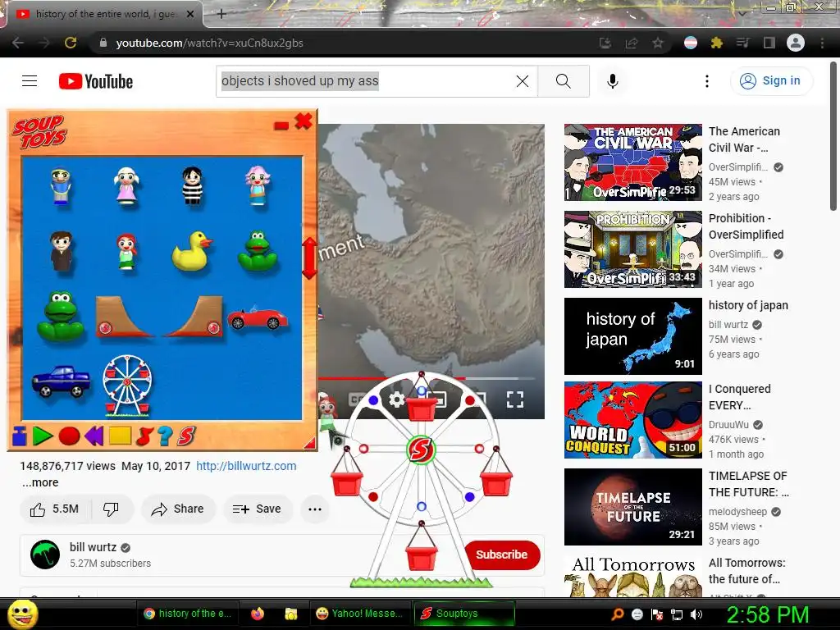Click the Firefox icon in the taskbar

tap(257, 614)
